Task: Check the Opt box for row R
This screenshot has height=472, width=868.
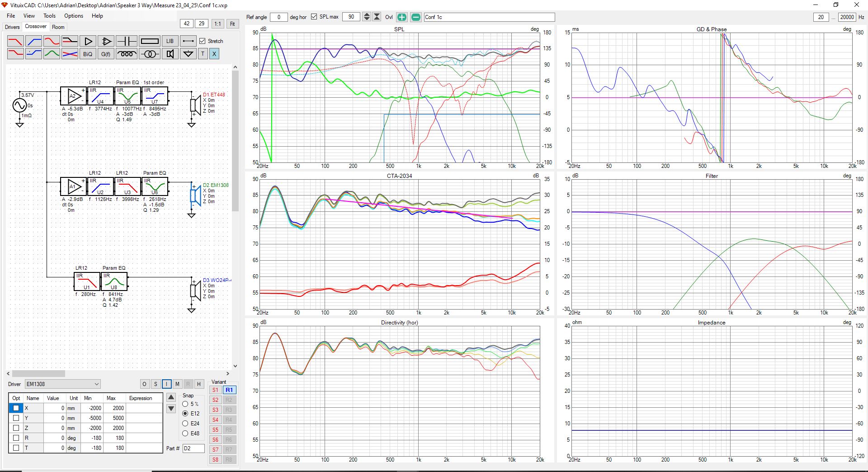Action: pos(16,438)
